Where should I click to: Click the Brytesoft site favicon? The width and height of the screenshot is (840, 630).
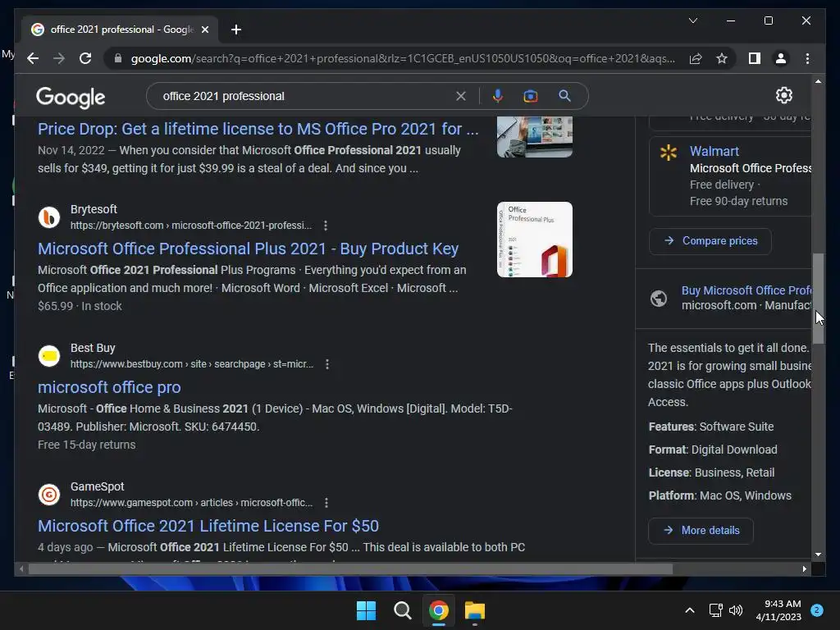point(48,217)
